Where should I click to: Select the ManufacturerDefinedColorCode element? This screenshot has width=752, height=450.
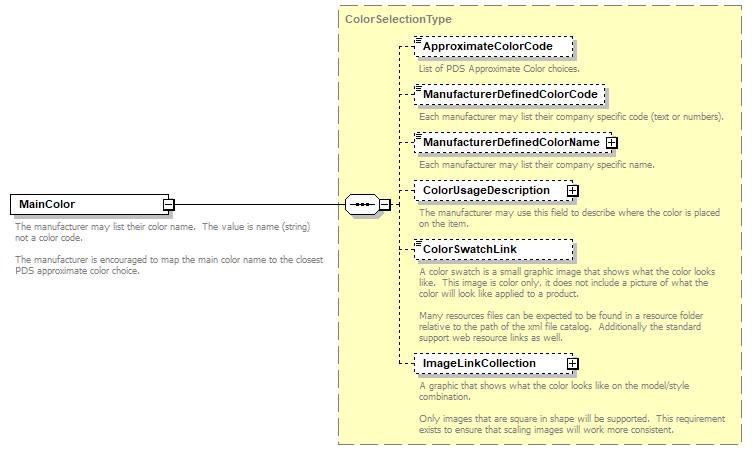[x=510, y=94]
